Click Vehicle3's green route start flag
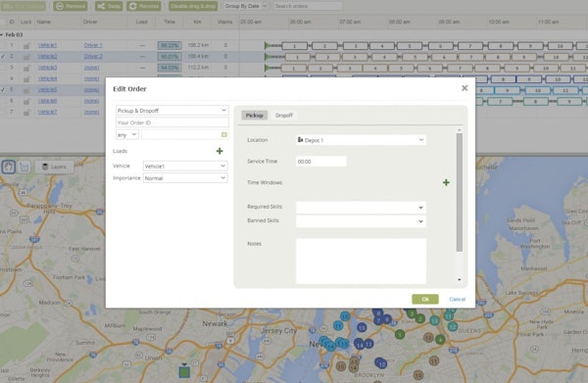The width and height of the screenshot is (588, 383). coord(268,68)
